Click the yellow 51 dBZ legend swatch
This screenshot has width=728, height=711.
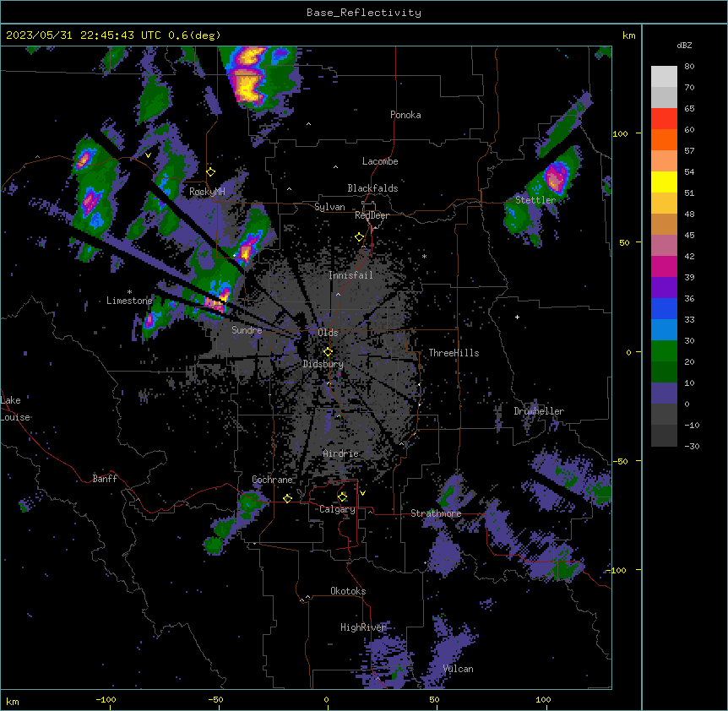(x=664, y=182)
